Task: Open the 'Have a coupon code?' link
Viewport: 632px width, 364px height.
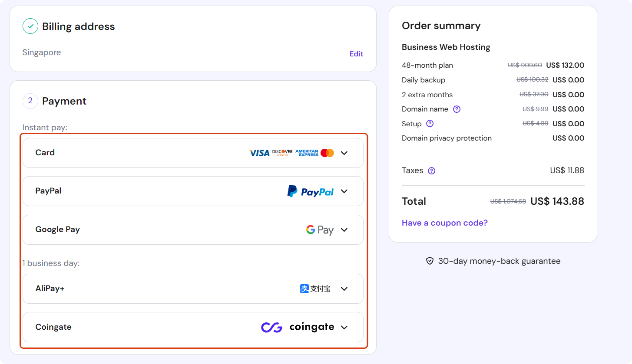Action: pyautogui.click(x=444, y=223)
